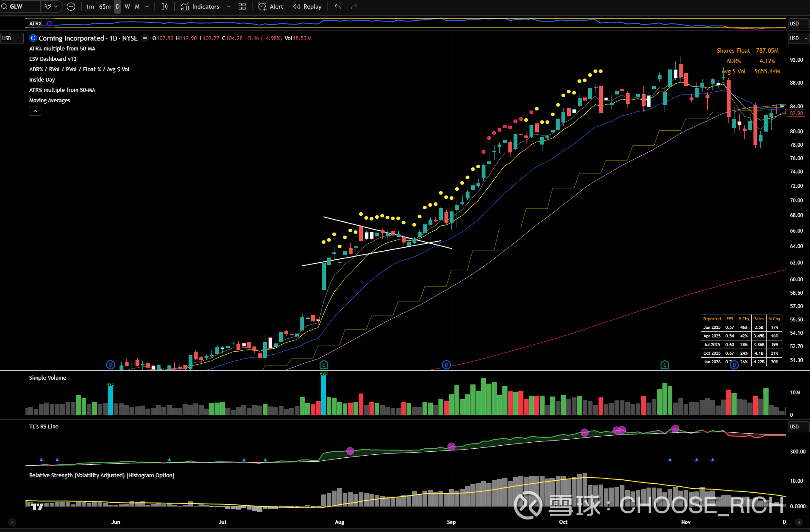Screen dimensions: 810x532
Task: Switch to the 1m timeframe
Action: tap(90, 6)
